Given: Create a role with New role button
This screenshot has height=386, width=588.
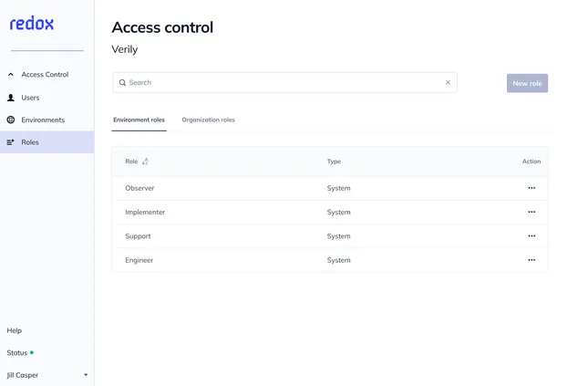Looking at the screenshot, I should click(x=527, y=83).
